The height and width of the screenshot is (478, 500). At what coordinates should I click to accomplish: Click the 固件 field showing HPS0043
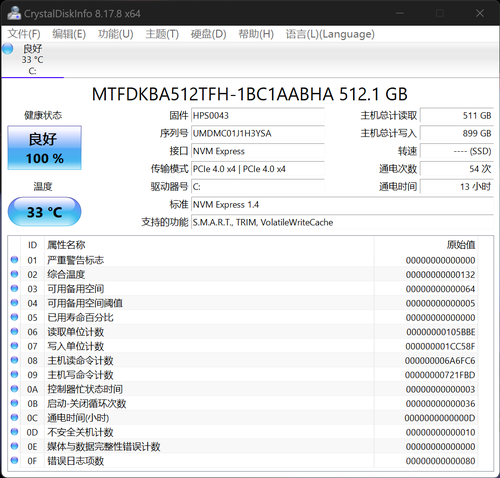point(258,116)
